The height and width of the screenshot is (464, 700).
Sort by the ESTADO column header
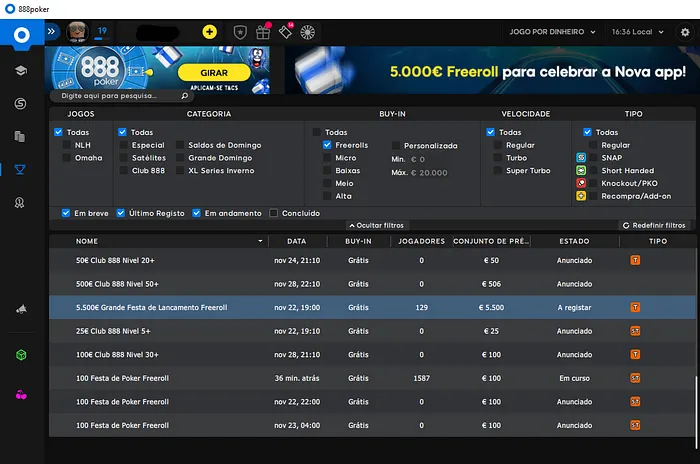[574, 241]
